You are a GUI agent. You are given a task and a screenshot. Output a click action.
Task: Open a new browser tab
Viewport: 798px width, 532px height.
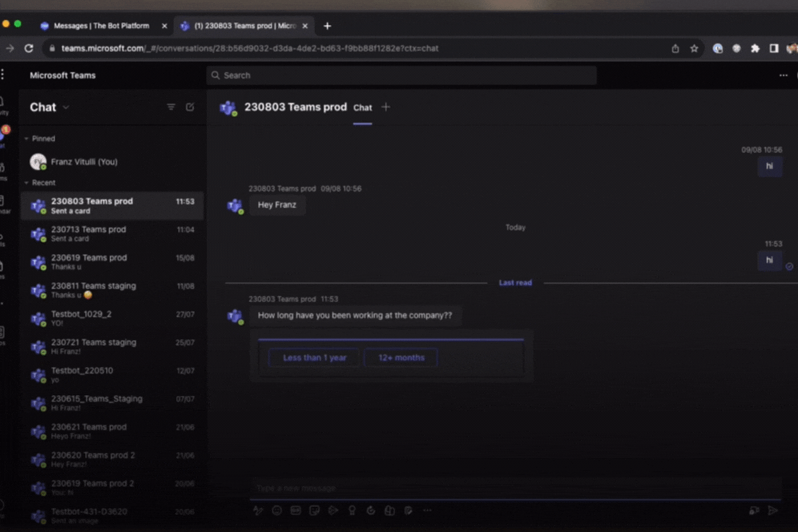pyautogui.click(x=327, y=26)
